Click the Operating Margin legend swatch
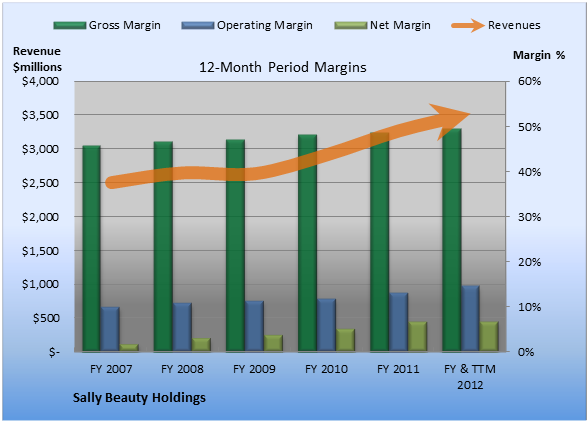The width and height of the screenshot is (588, 422). (x=198, y=26)
